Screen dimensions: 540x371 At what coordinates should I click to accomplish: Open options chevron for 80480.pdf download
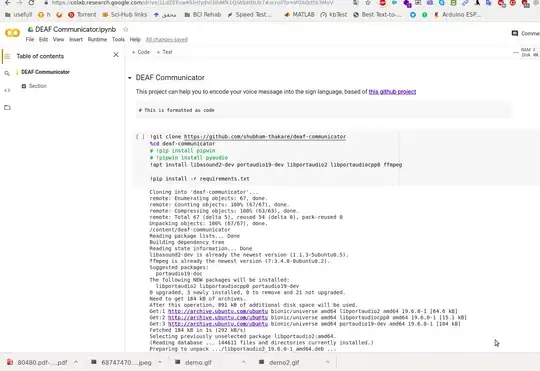[76, 362]
